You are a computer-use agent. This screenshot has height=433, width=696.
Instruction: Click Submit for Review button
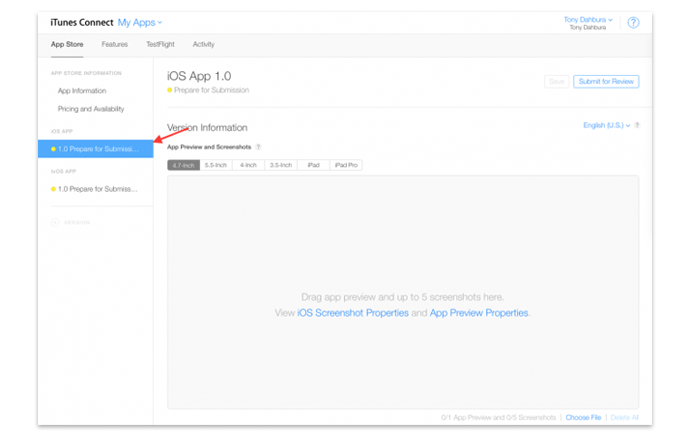click(x=606, y=82)
